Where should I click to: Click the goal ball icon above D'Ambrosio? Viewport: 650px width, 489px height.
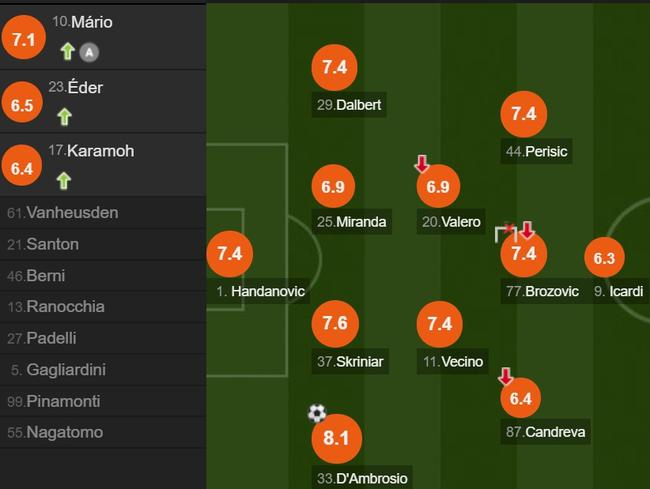[x=317, y=412]
